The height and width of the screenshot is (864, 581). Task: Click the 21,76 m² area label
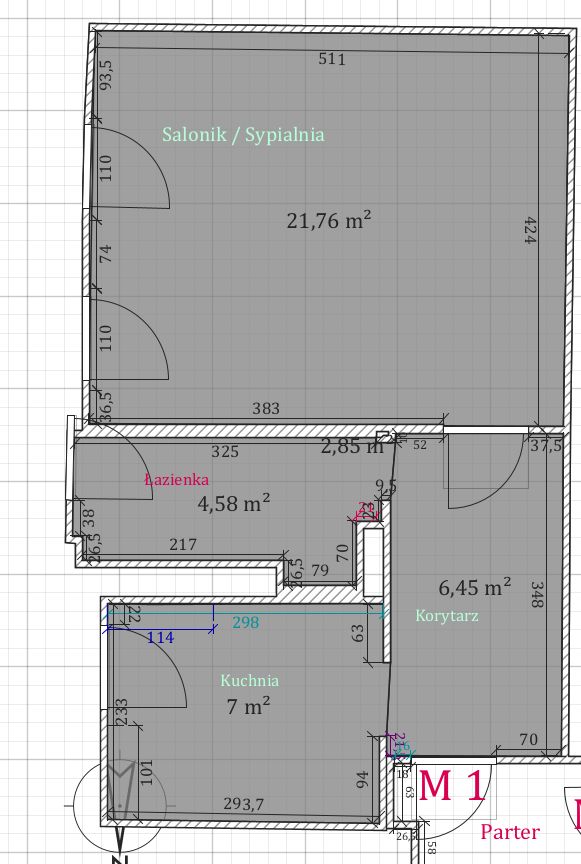pyautogui.click(x=329, y=220)
